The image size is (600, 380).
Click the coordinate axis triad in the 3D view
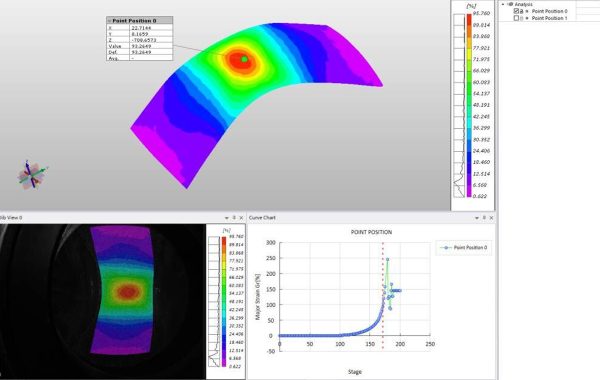point(32,176)
